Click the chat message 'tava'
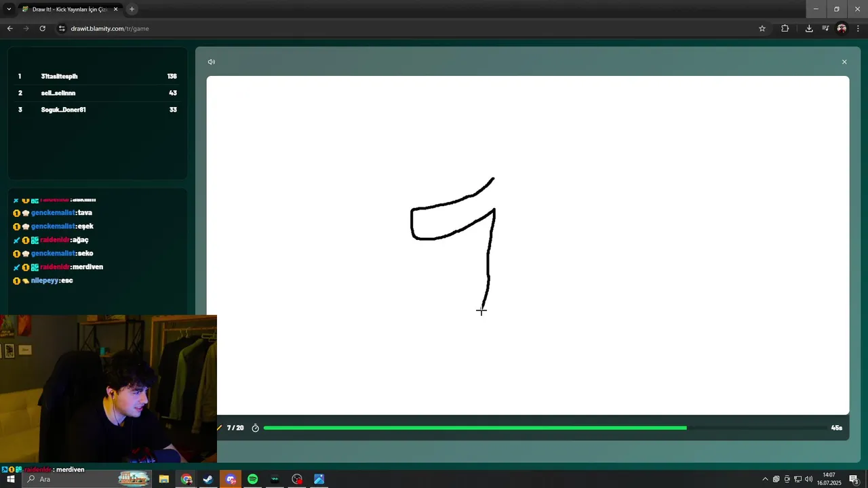Screen dimensions: 868x488 (85, 213)
